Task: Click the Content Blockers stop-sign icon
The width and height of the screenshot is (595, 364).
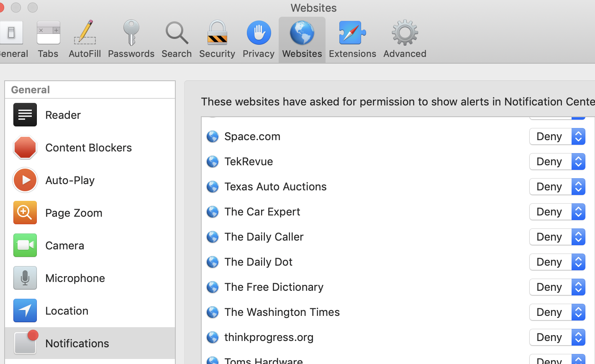Action: pos(25,147)
